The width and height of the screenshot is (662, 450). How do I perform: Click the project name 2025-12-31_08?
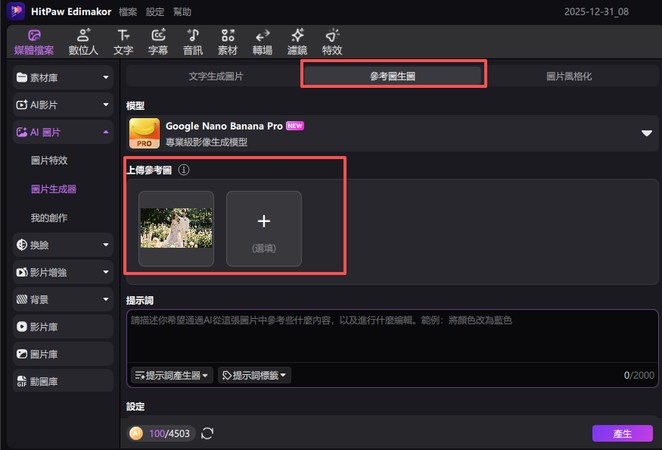pos(596,12)
